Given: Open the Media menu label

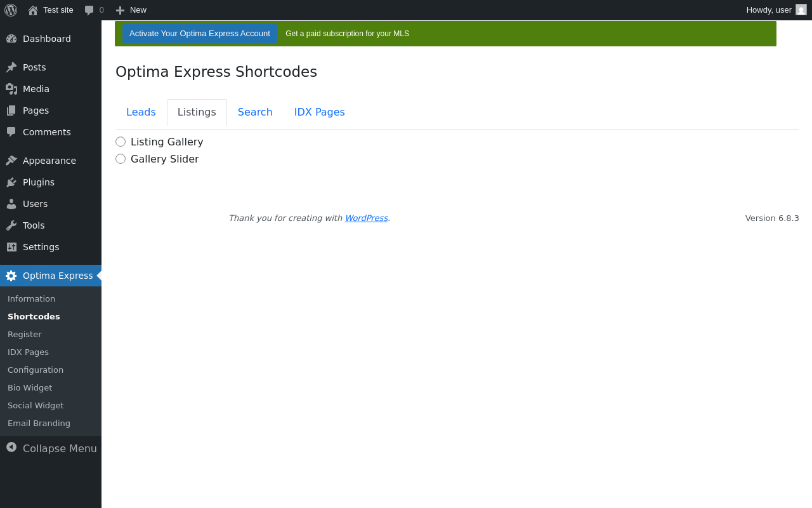Looking at the screenshot, I should point(36,89).
